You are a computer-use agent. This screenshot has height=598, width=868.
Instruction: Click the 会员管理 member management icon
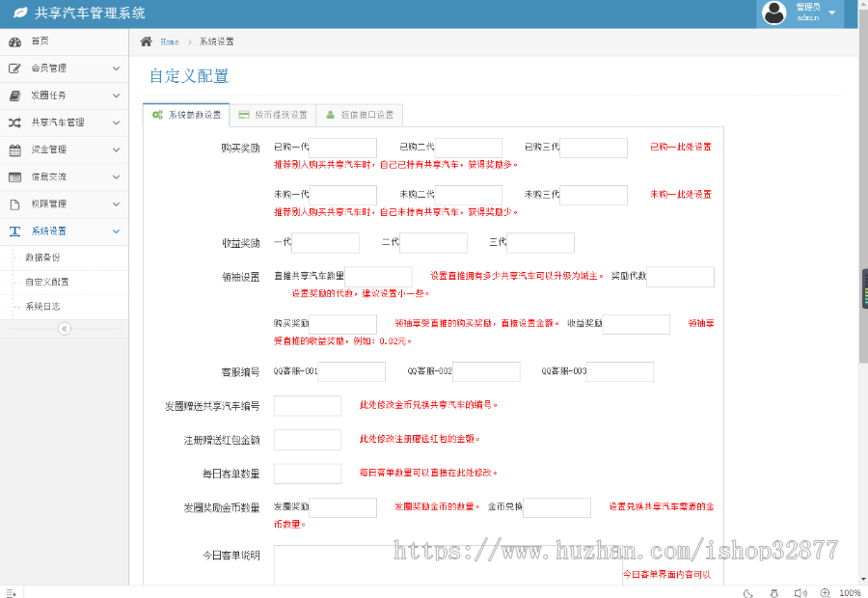coord(16,68)
